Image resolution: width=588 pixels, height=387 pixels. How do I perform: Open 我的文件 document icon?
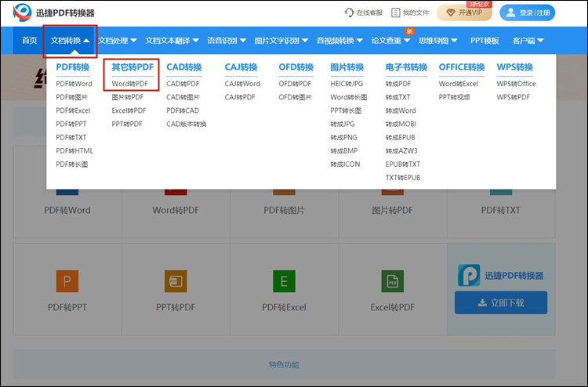[x=395, y=13]
